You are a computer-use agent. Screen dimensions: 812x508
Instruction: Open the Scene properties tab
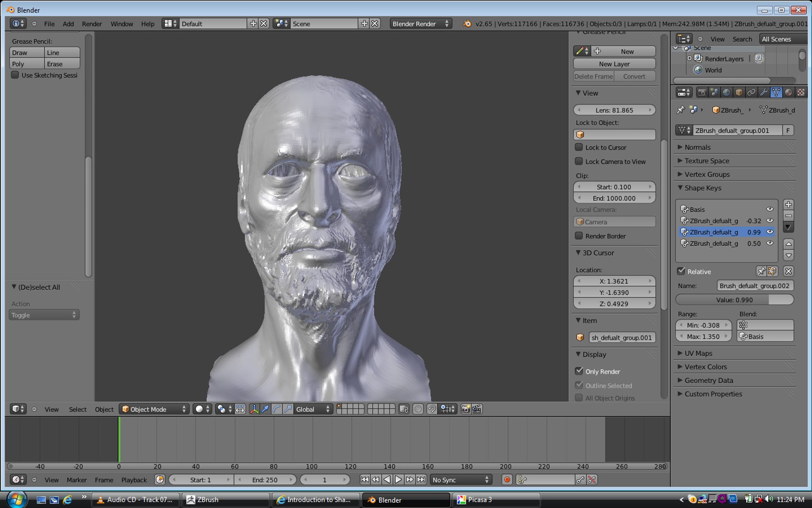click(714, 92)
